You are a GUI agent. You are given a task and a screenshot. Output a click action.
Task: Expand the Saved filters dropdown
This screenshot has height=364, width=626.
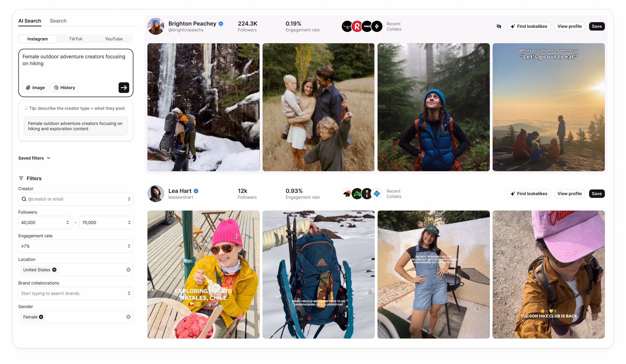click(x=34, y=158)
